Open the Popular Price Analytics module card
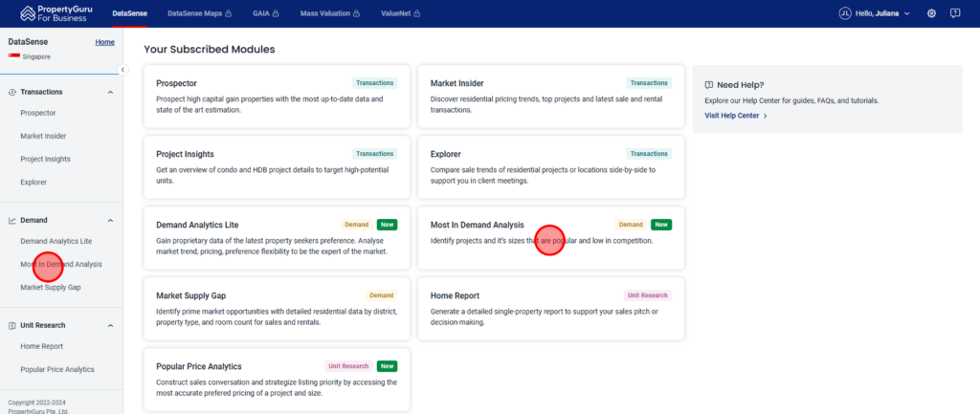 point(277,380)
